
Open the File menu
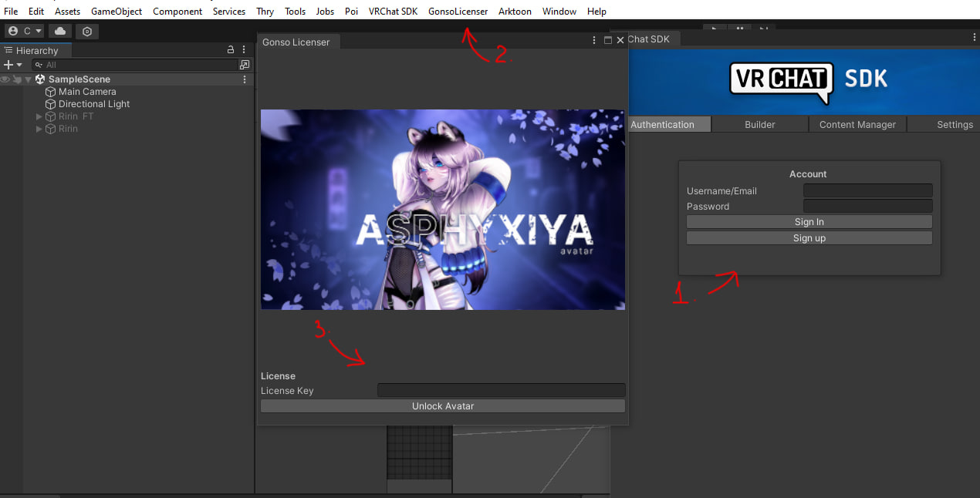(11, 12)
